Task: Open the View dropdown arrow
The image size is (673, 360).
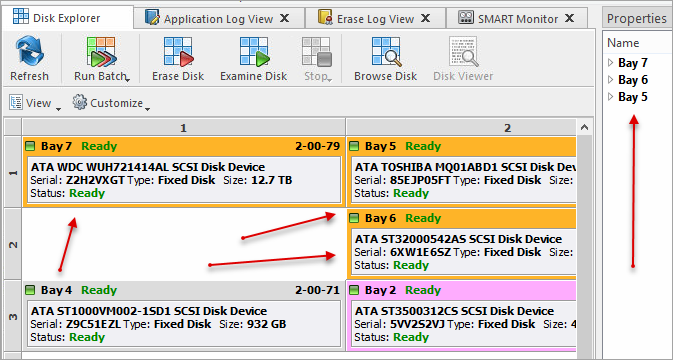Action: (58, 109)
